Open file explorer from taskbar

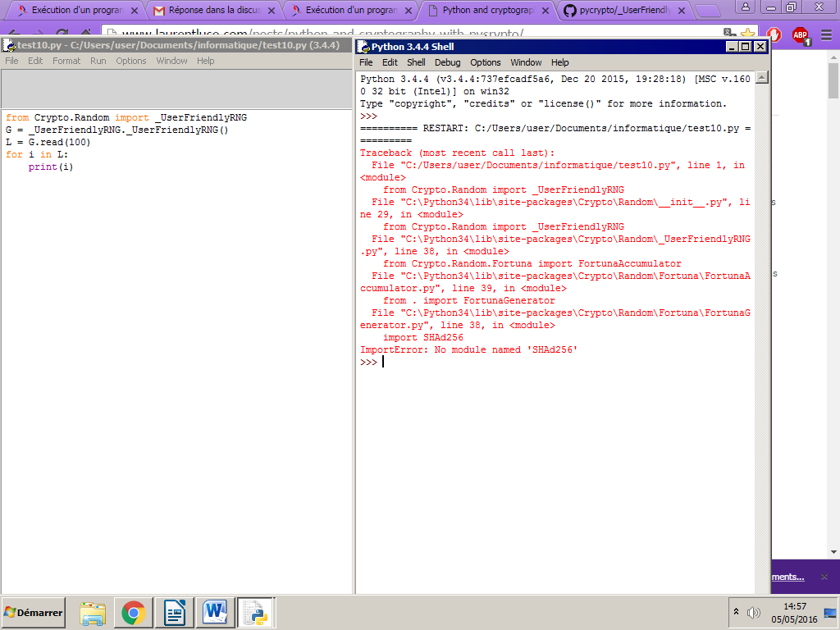pyautogui.click(x=93, y=613)
